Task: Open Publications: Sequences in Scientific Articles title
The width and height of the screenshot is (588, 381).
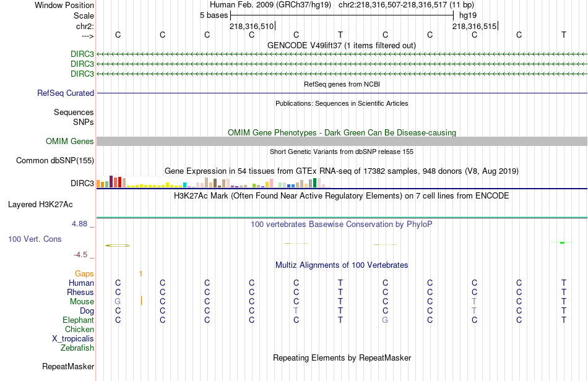Action: click(342, 103)
